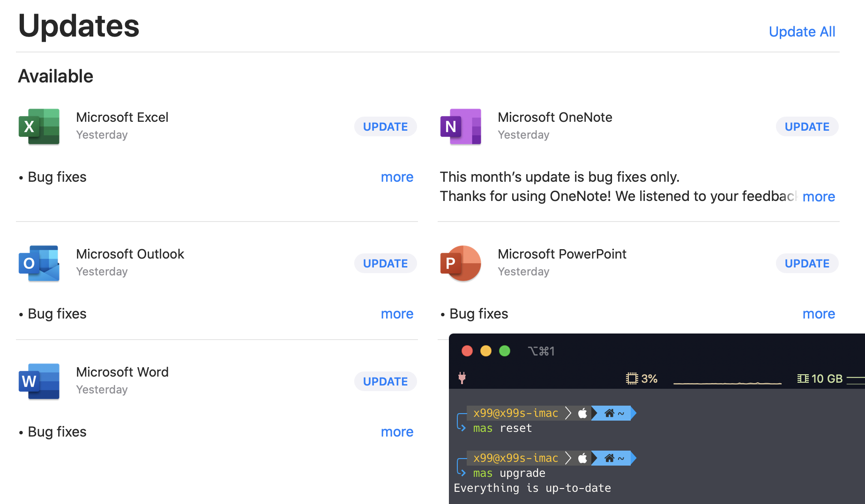Click the Available section heading
Image resolution: width=865 pixels, height=504 pixels.
[55, 76]
